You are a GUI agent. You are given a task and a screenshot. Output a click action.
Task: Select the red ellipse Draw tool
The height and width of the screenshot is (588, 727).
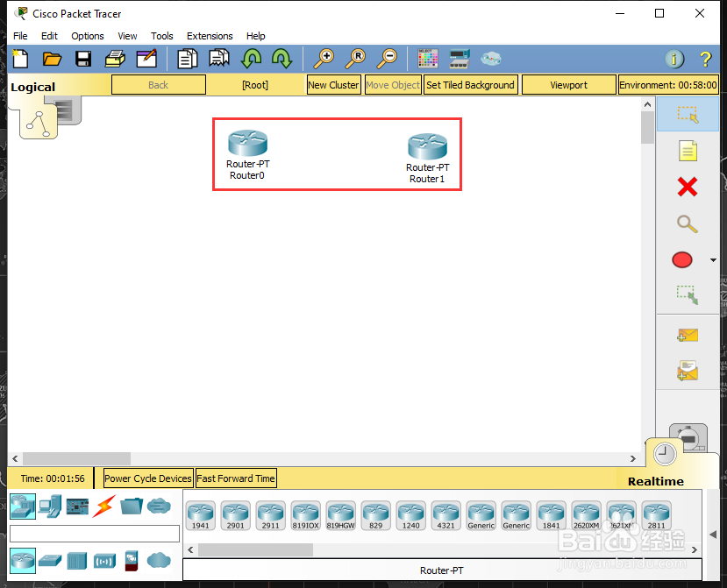pyautogui.click(x=682, y=260)
